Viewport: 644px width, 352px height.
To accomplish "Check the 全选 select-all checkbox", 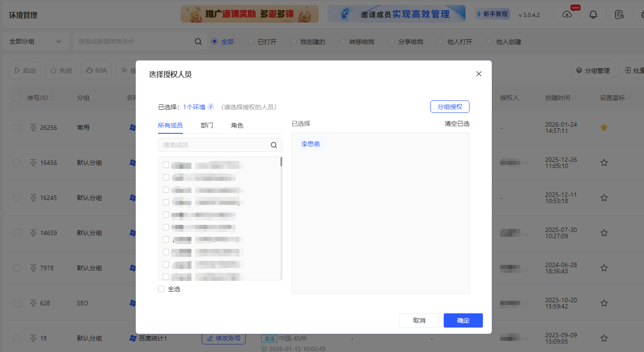I will 161,288.
